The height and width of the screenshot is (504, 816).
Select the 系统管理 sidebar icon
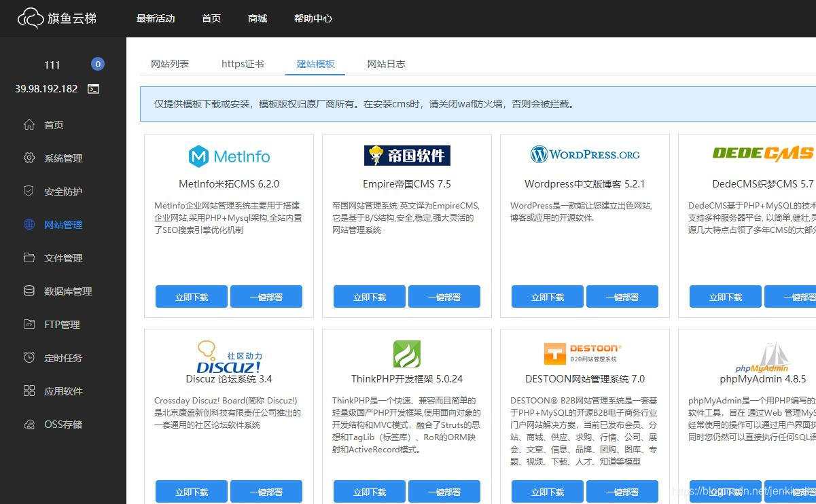click(29, 158)
